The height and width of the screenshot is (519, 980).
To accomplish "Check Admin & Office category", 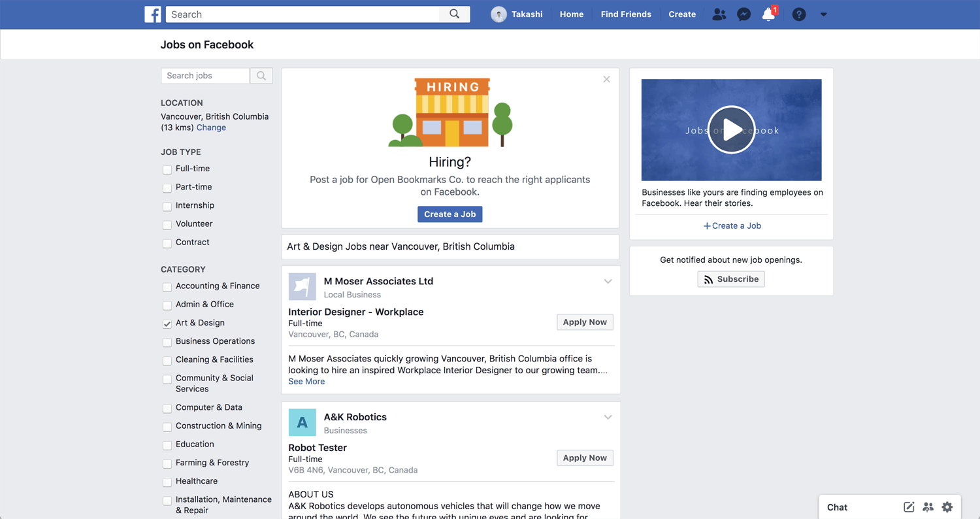I will point(167,305).
